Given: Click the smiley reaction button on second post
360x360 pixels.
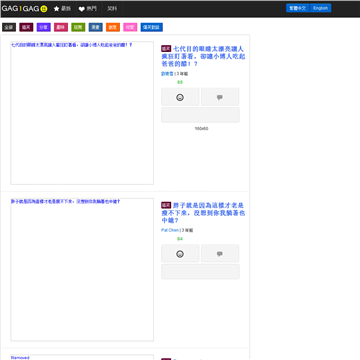Looking at the screenshot, I should 180,254.
